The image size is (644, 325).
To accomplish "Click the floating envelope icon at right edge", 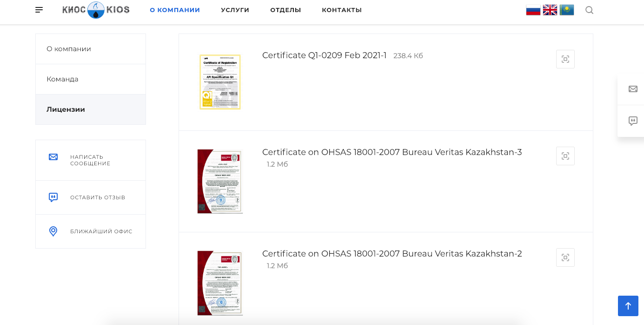I will pyautogui.click(x=633, y=89).
